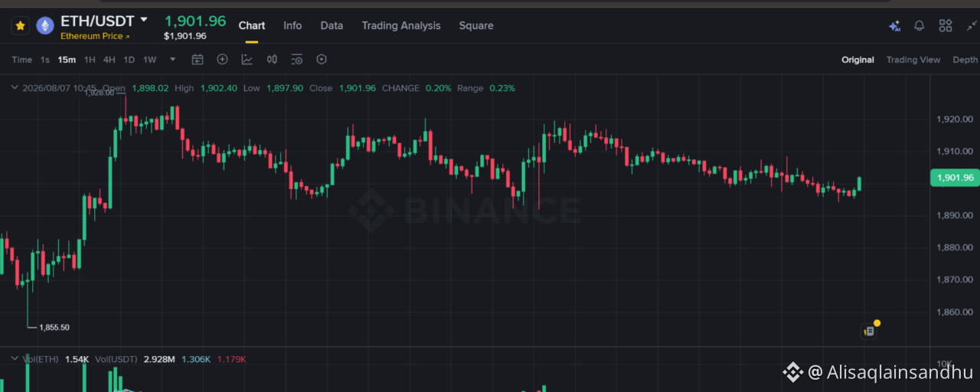Viewport: 980px width, 392px height.
Task: Open the indicators line-chart icon
Action: point(247,60)
